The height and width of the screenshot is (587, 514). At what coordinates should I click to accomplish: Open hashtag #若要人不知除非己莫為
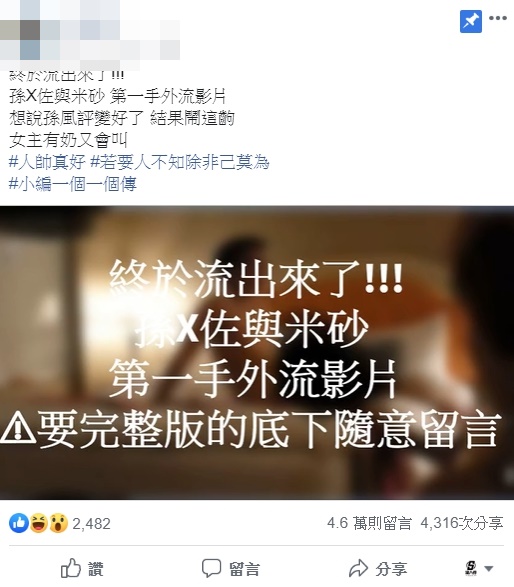click(180, 162)
